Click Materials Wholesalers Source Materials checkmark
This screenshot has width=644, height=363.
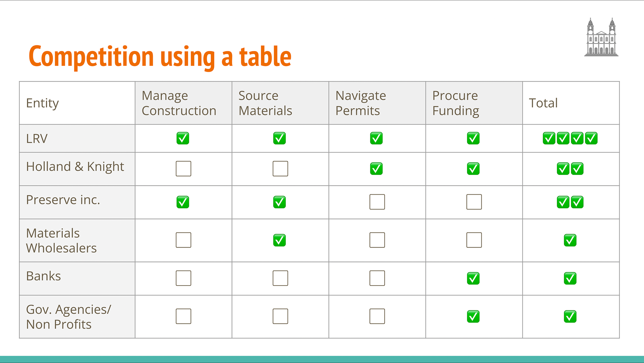click(279, 240)
